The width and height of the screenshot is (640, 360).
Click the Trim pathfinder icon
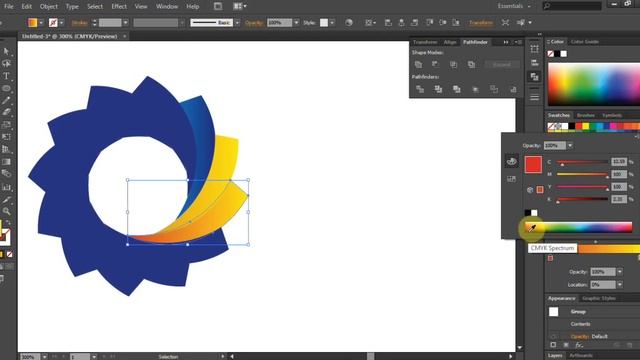(438, 89)
